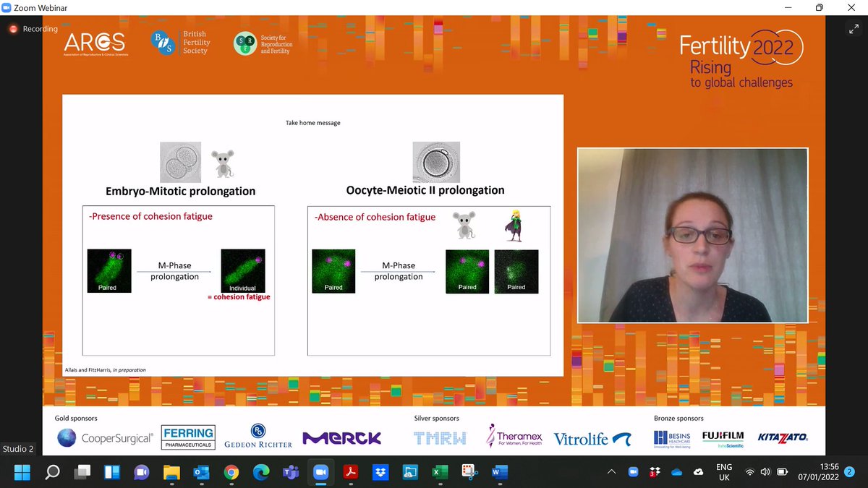Image resolution: width=868 pixels, height=488 pixels.
Task: Open Microsoft Teams from the taskbar
Action: (x=289, y=472)
